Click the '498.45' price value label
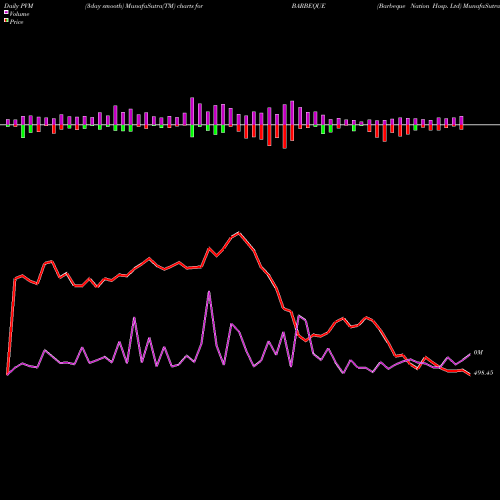Image resolution: width=500 pixels, height=500 pixels. pyautogui.click(x=483, y=373)
